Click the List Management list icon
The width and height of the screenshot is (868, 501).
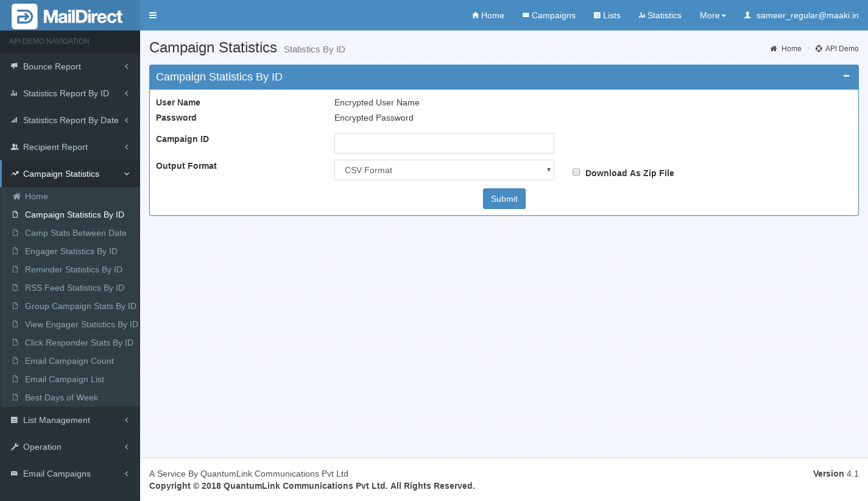(x=14, y=420)
